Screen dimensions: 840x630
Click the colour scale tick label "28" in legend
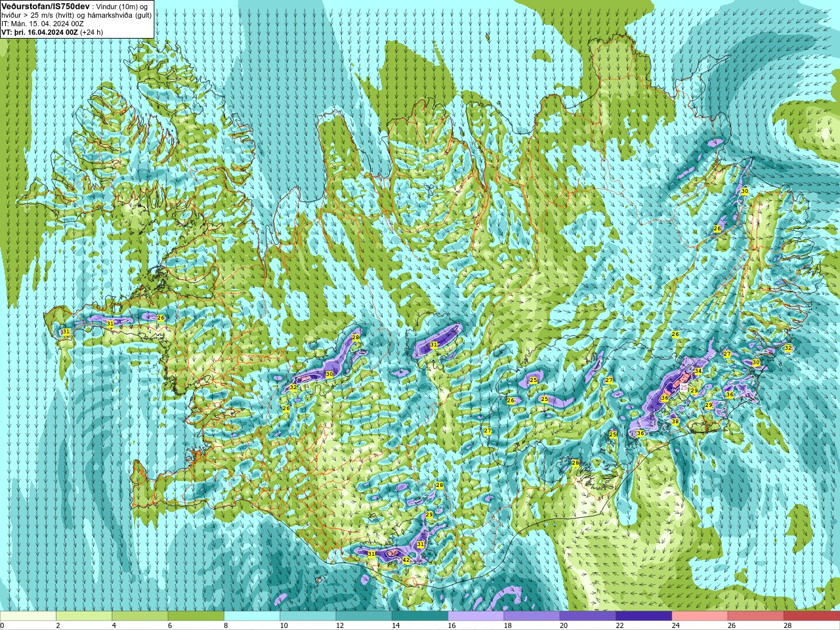(x=787, y=625)
